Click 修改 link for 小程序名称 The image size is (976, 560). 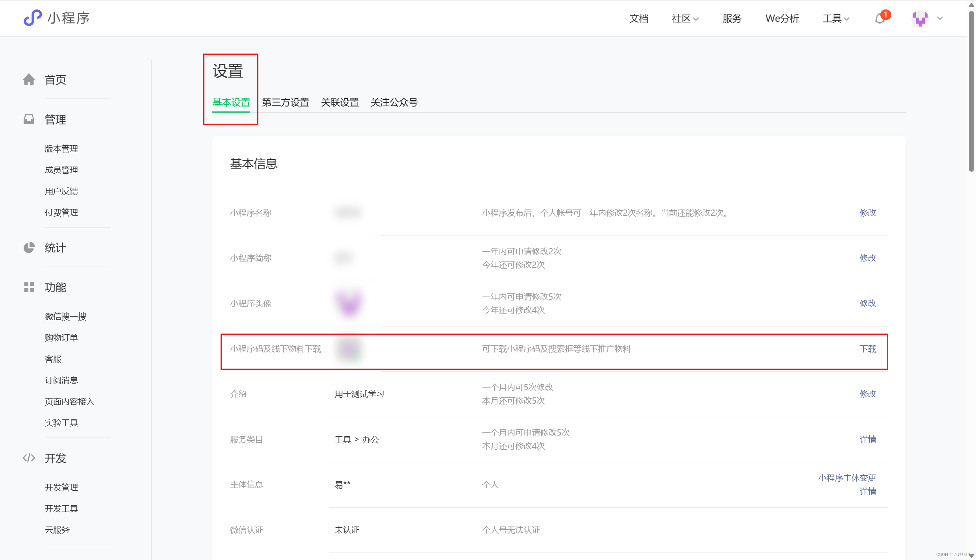click(868, 213)
